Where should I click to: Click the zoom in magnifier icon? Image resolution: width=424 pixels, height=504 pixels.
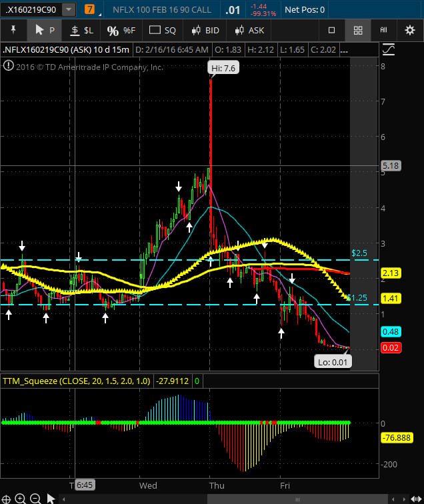21,498
